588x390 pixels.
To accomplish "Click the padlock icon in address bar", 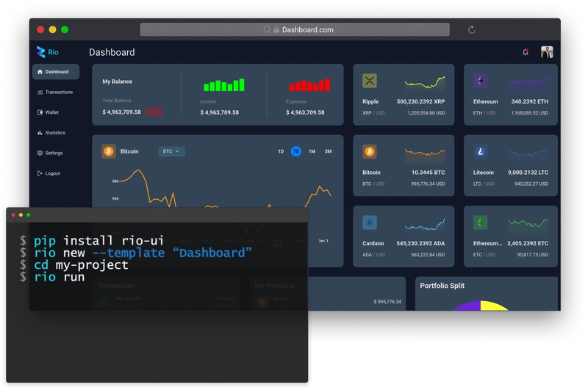I will coord(276,29).
